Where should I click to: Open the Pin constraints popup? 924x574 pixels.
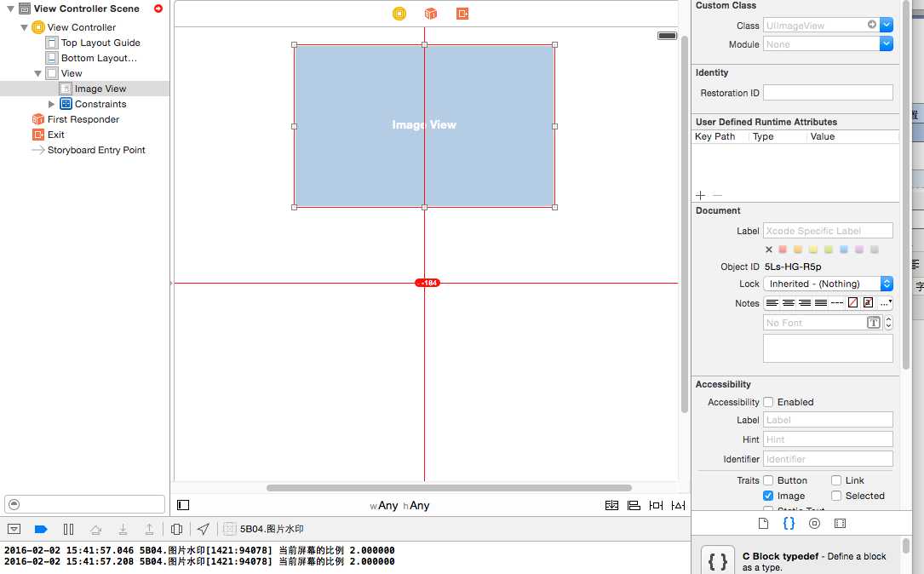[656, 505]
